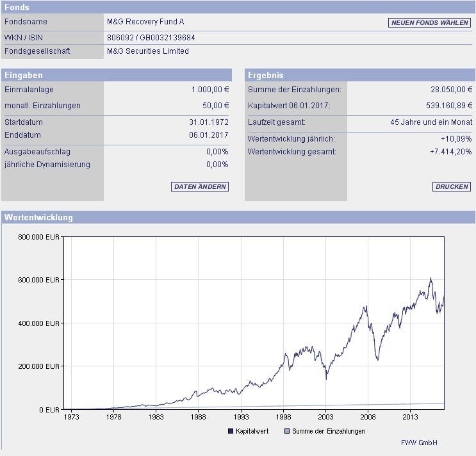Select the Summe der Einzahlungen legend label
Screen dimensions: 476x456
(x=329, y=431)
